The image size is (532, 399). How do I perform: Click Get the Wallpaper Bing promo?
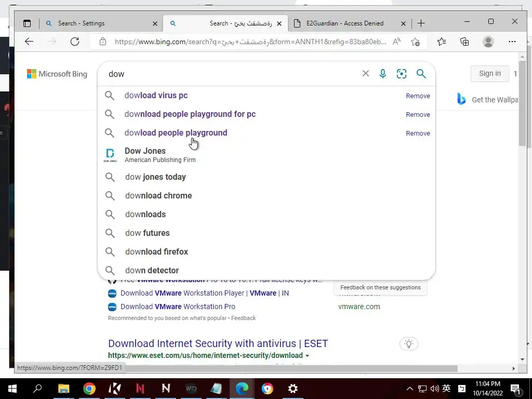(487, 99)
